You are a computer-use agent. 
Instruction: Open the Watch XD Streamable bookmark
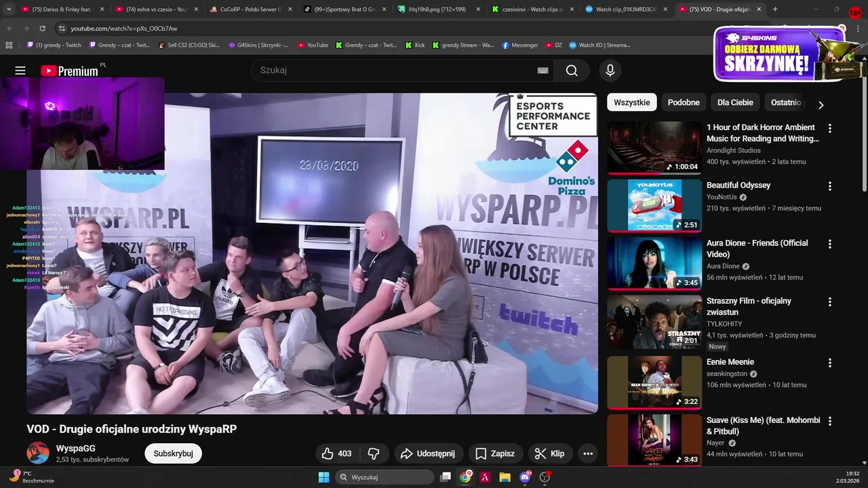click(599, 45)
